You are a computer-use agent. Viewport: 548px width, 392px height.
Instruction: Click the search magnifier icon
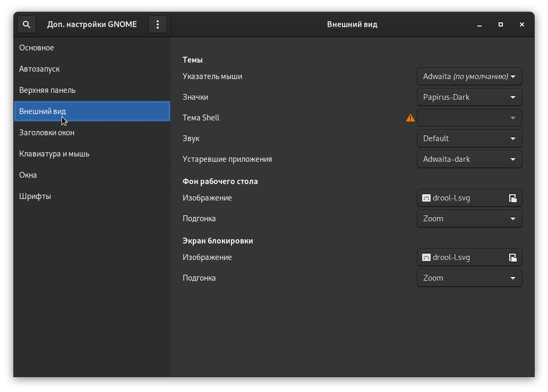pos(27,24)
